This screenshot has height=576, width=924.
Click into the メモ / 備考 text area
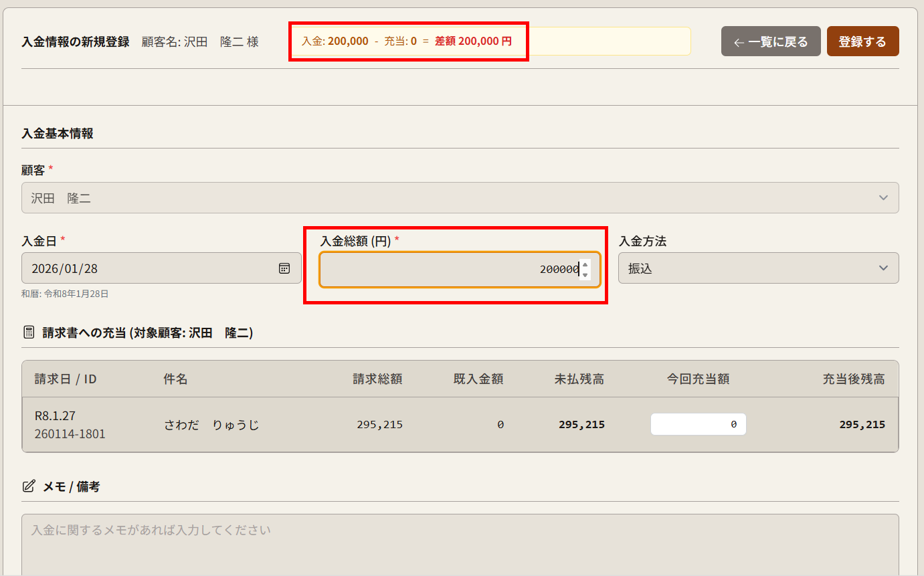(460, 545)
